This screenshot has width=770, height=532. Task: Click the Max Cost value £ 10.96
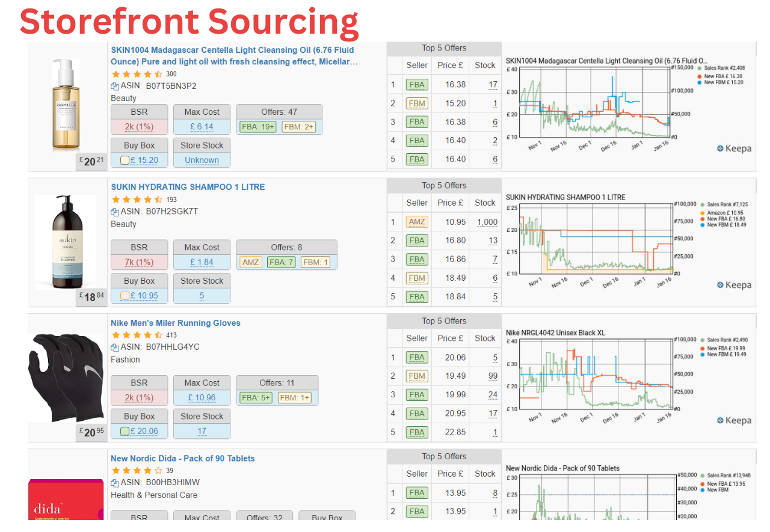click(202, 397)
